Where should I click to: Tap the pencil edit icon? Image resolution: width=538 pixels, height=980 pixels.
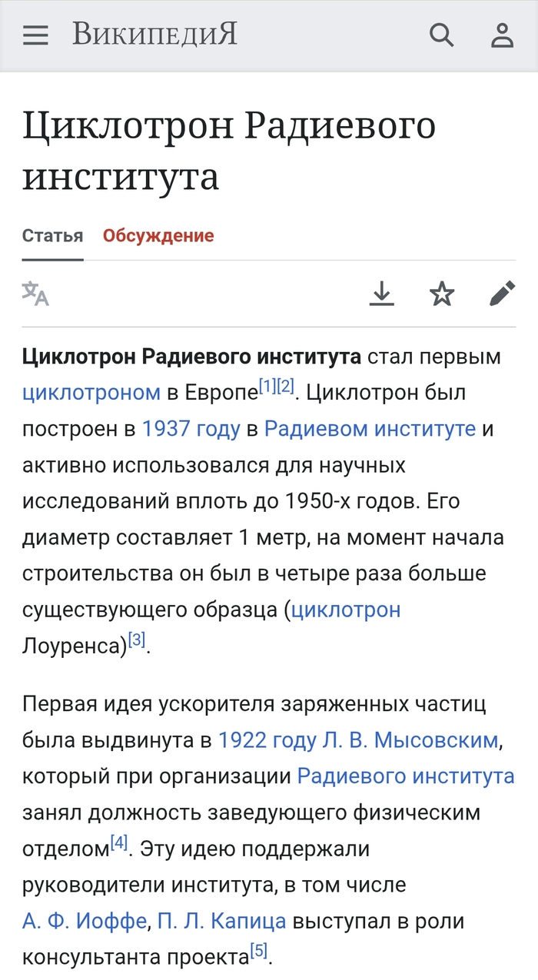click(502, 294)
